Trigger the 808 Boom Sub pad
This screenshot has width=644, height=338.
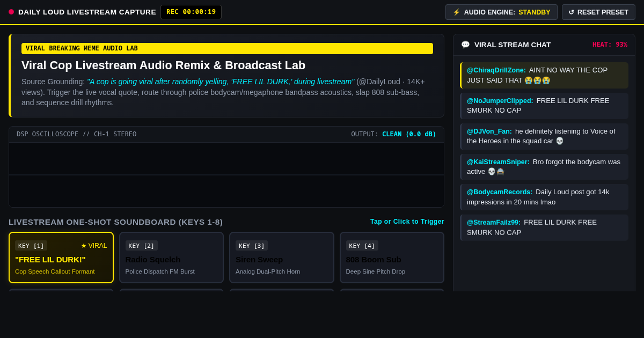(392, 258)
